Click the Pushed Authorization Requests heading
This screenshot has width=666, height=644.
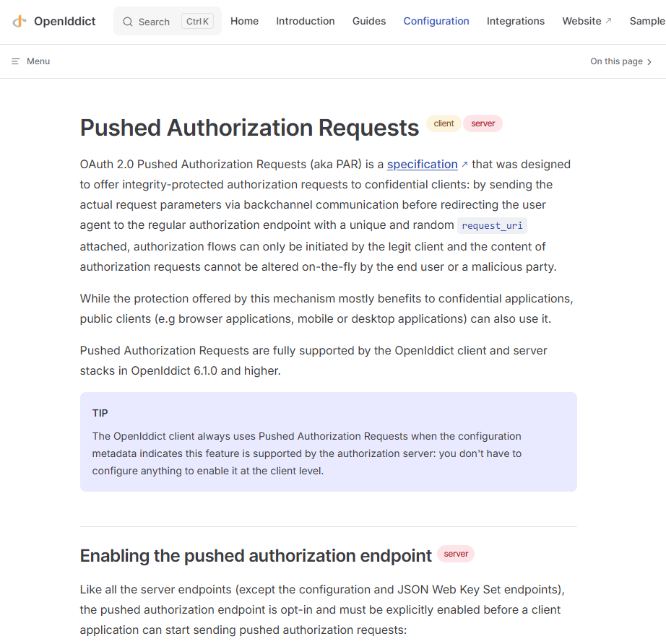pos(249,128)
